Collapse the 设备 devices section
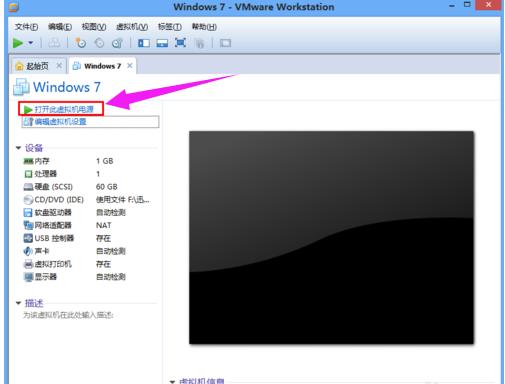Image resolution: width=505 pixels, height=384 pixels. (18, 148)
